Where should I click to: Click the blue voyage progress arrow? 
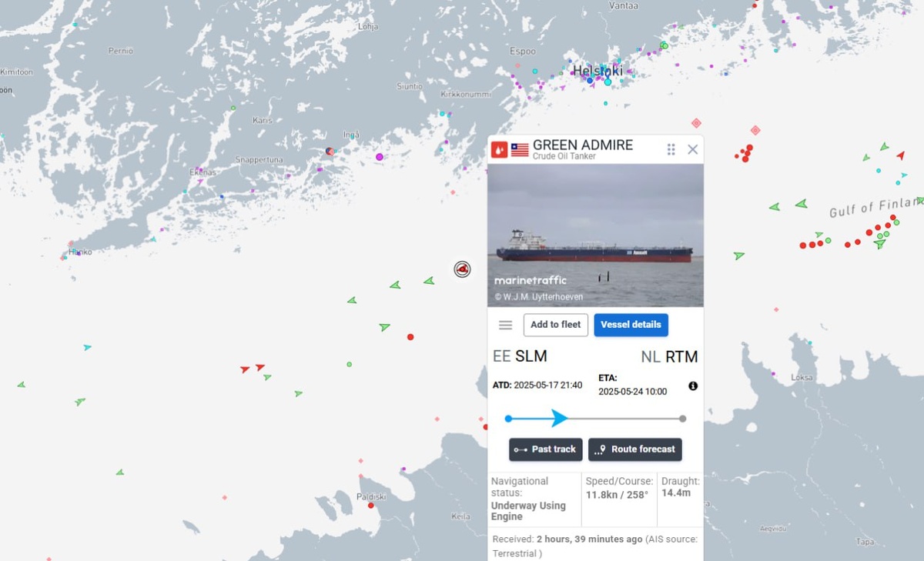560,419
